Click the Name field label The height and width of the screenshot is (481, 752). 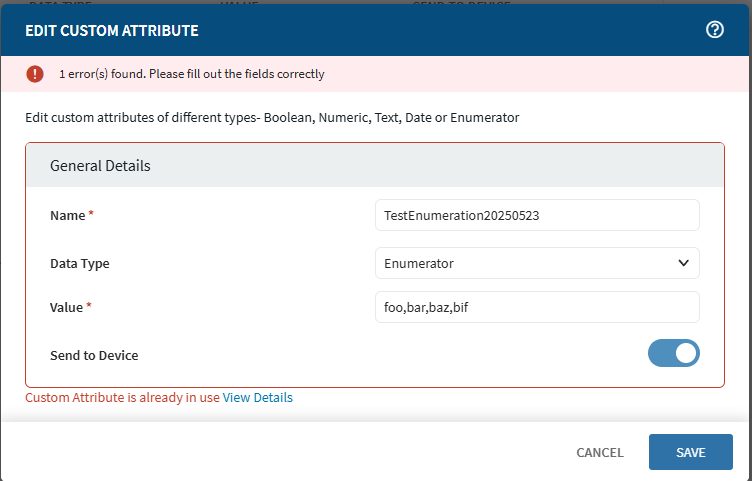[67, 215]
